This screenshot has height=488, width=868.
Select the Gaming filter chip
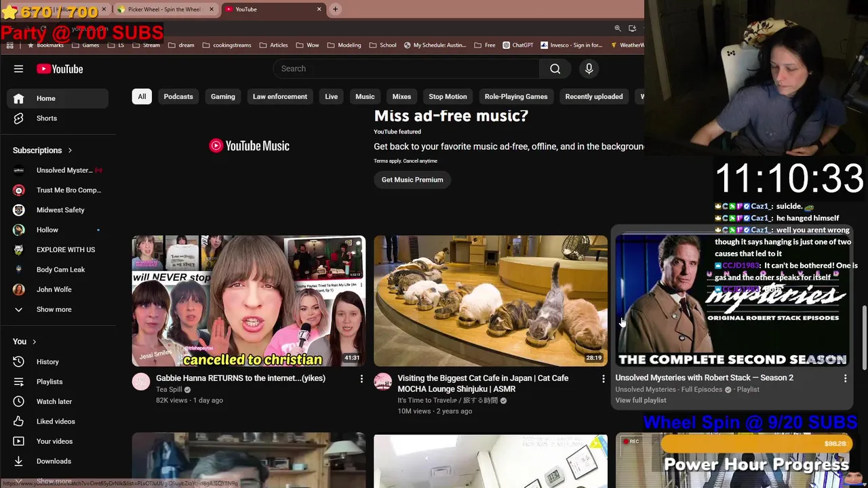tap(222, 96)
